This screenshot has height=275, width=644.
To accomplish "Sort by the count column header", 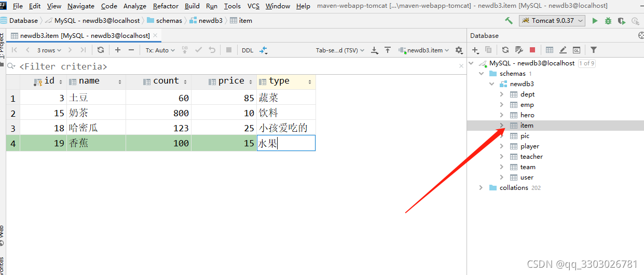I will (x=158, y=81).
